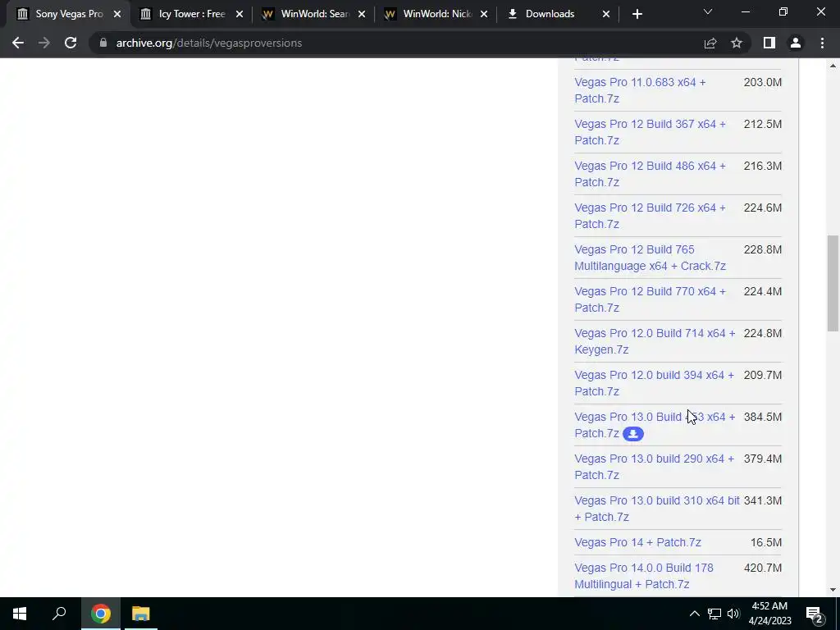Share this page icon in address bar

pyautogui.click(x=710, y=43)
